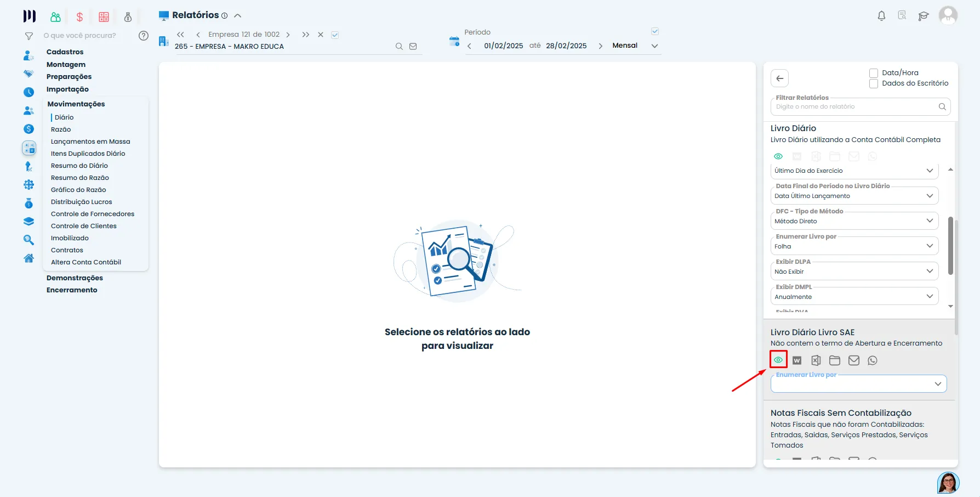Image resolution: width=980 pixels, height=497 pixels.
Task: Export Livro Diário Livro SAE to Word
Action: (797, 360)
